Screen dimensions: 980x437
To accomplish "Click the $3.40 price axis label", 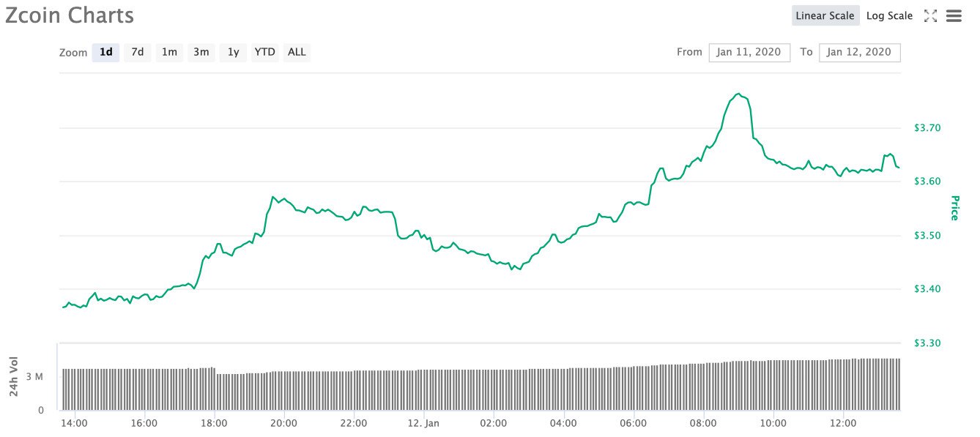I will pos(927,289).
